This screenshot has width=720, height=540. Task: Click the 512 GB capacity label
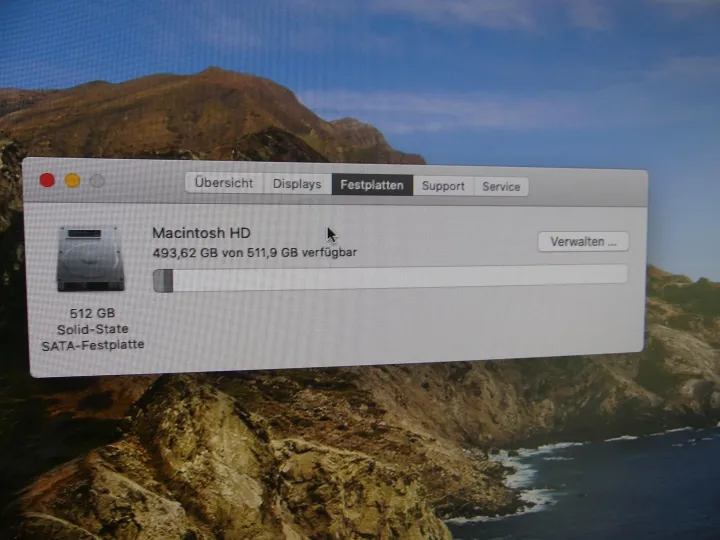pos(92,313)
